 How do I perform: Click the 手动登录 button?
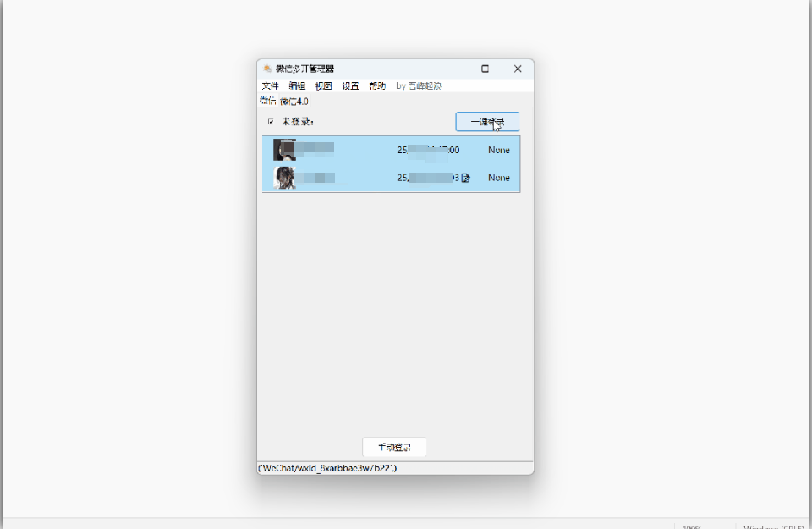(x=395, y=447)
